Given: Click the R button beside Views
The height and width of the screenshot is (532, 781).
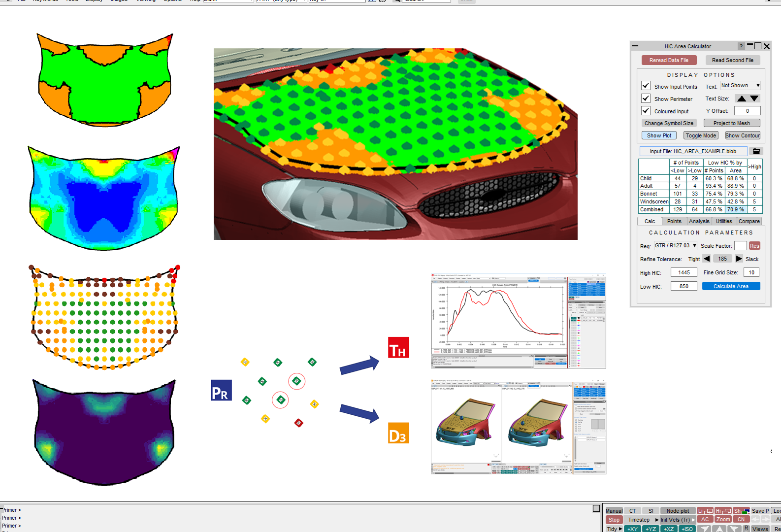Looking at the screenshot, I should click(x=746, y=528).
